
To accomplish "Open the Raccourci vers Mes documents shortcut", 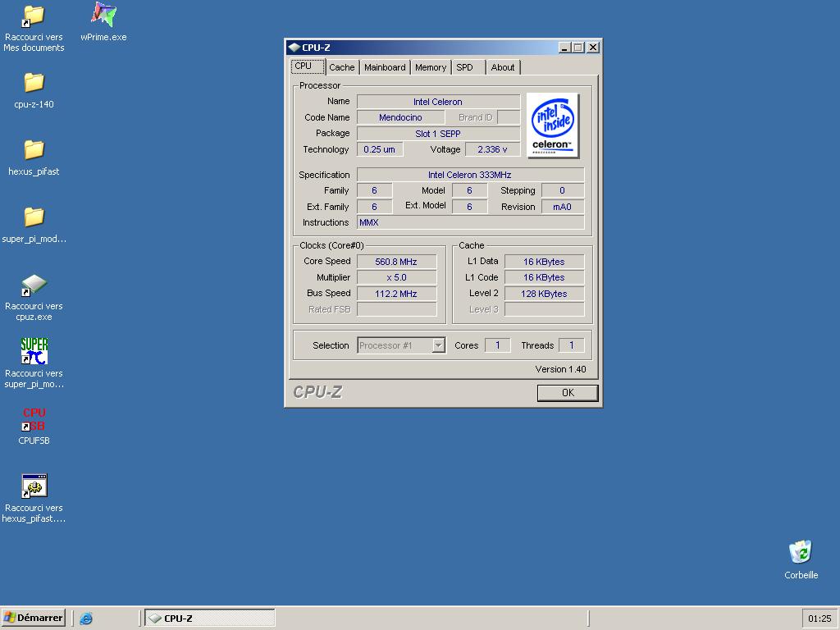I will click(x=34, y=28).
